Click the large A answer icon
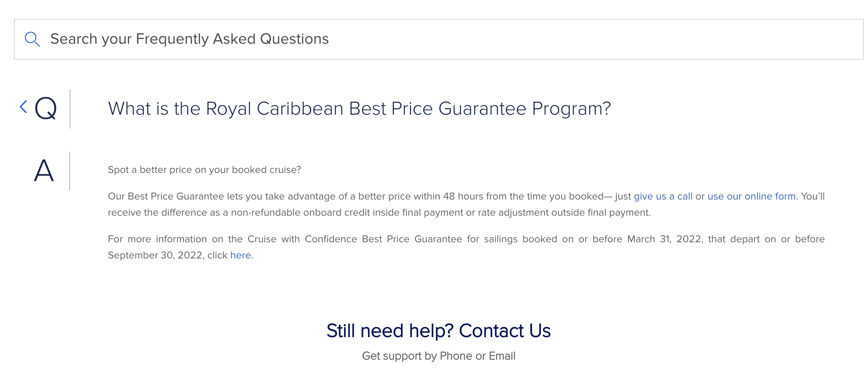This screenshot has width=868, height=377. click(44, 170)
